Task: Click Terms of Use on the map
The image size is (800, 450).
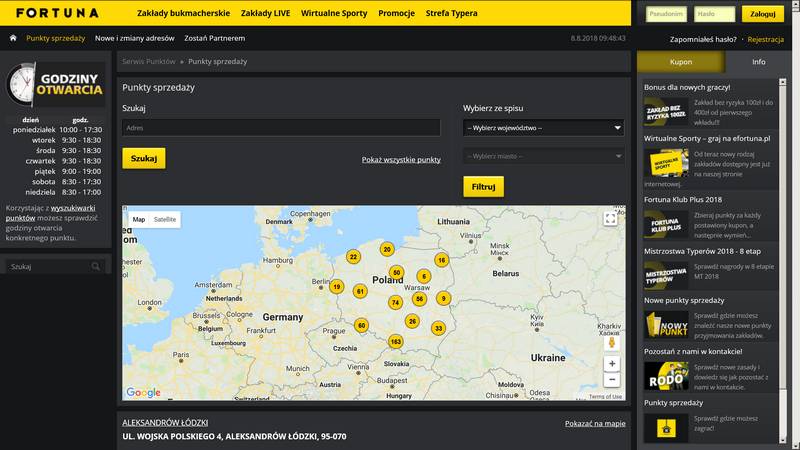Action: click(605, 396)
